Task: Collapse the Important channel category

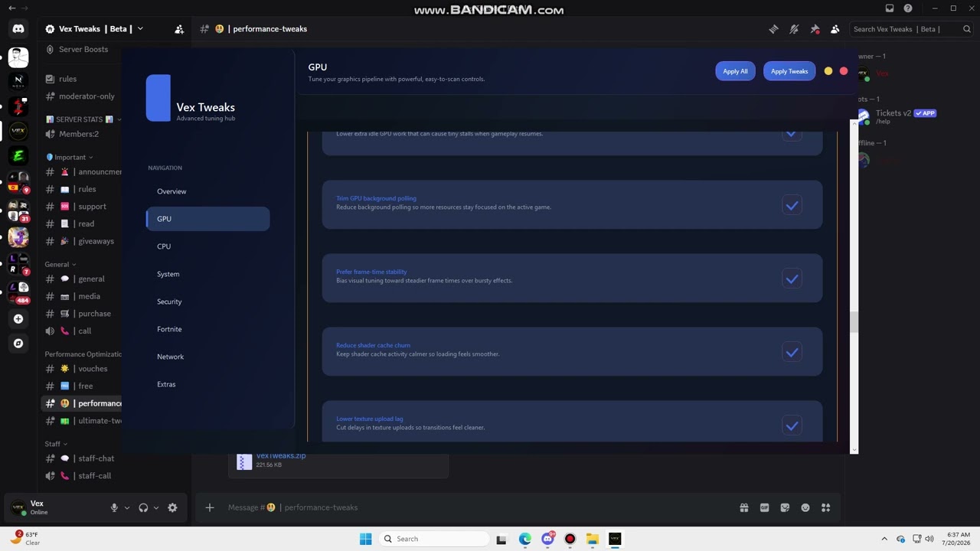Action: click(x=69, y=157)
